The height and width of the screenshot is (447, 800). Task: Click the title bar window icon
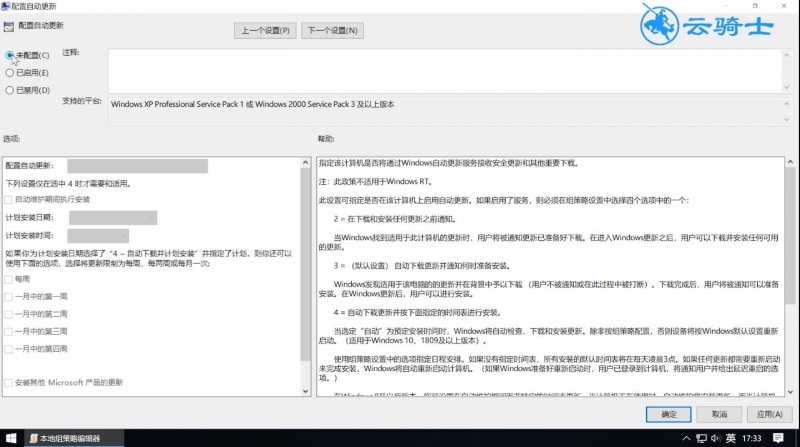point(5,6)
